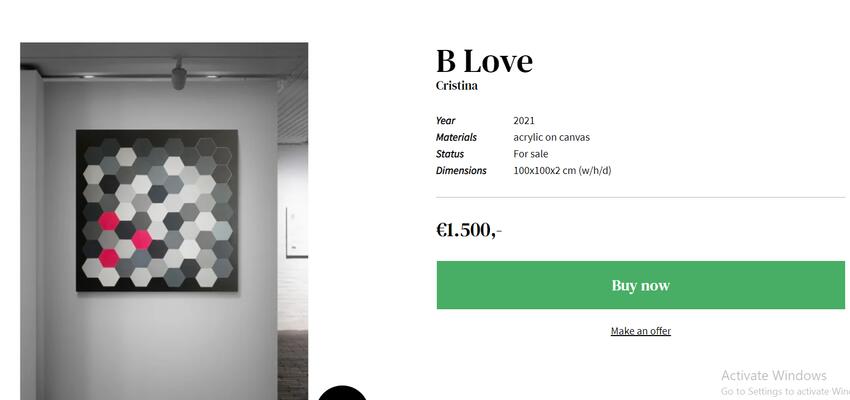The height and width of the screenshot is (400, 850).
Task: Click the Status field label
Action: tap(450, 154)
